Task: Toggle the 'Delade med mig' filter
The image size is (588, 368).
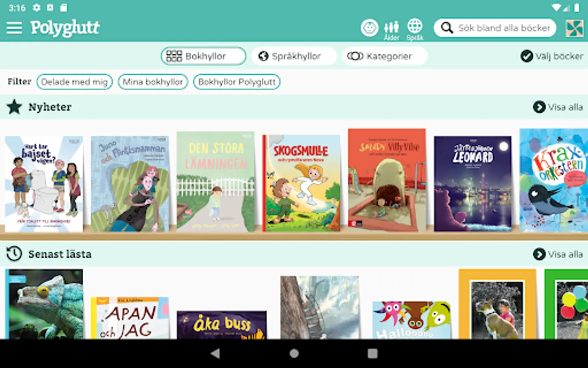Action: (74, 82)
